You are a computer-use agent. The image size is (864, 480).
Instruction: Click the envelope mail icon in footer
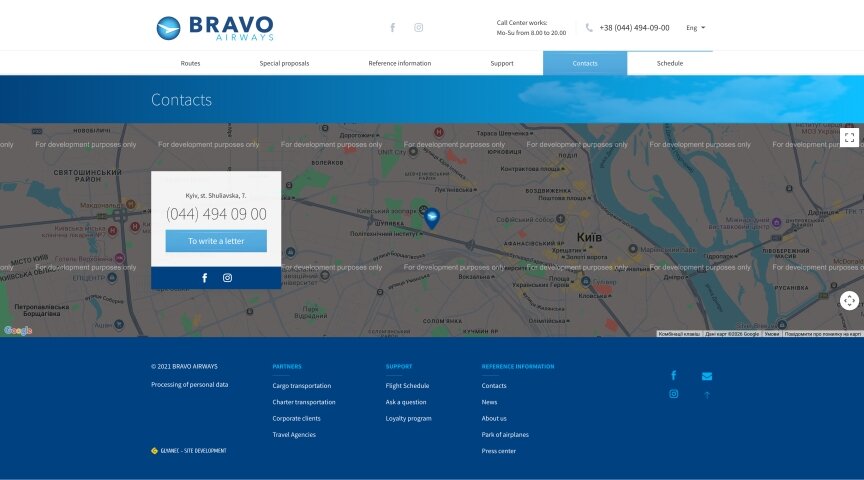coord(707,376)
